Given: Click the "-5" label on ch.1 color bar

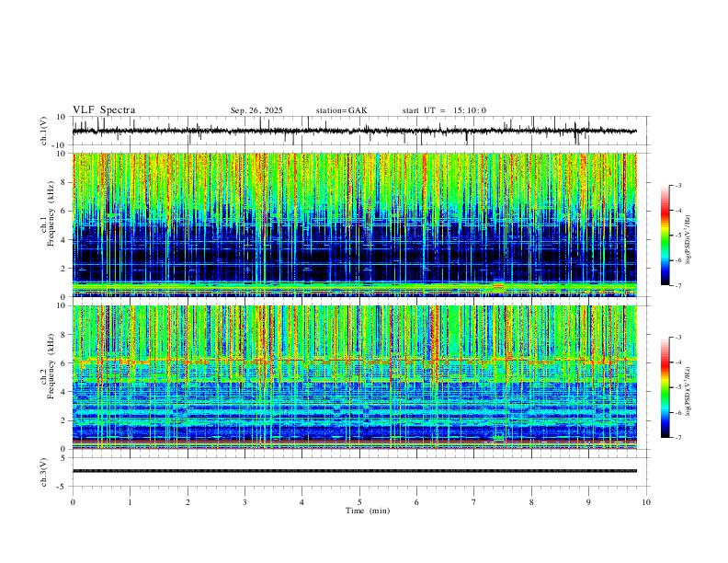Looking at the screenshot, I should pyautogui.click(x=677, y=236).
